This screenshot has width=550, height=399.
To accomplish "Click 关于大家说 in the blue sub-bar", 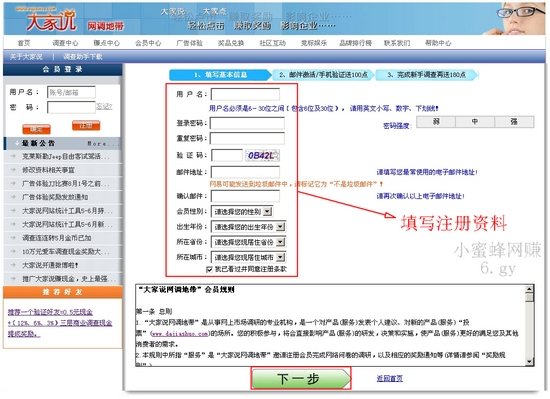I will (x=26, y=56).
